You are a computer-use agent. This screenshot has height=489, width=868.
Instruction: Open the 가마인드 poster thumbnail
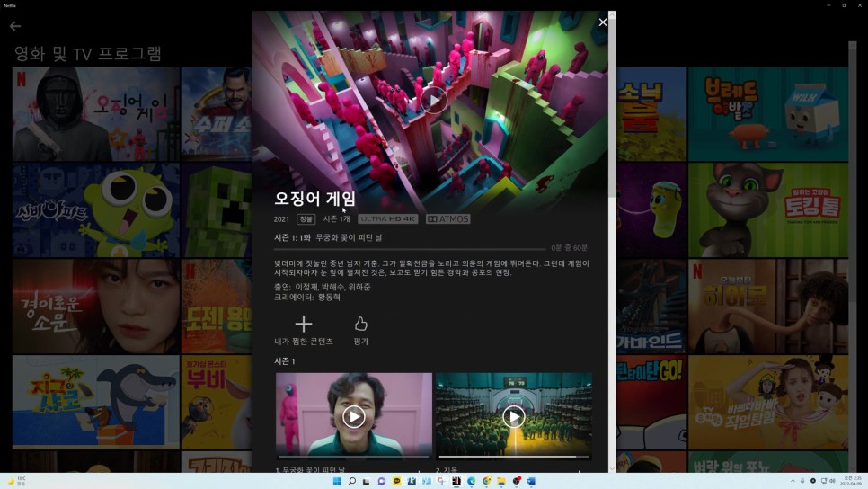point(651,307)
